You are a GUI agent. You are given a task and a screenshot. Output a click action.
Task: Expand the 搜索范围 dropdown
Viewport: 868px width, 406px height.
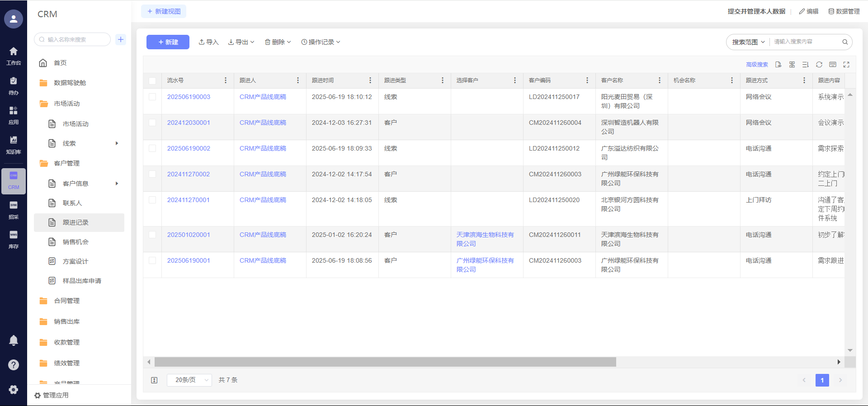click(x=748, y=42)
